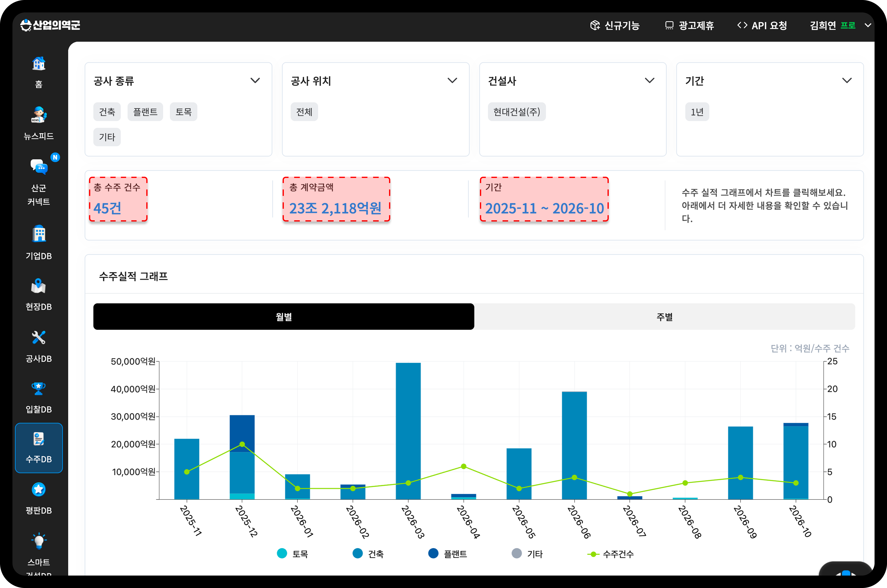The width and height of the screenshot is (887, 588).
Task: Click the 2026-03 bar in chart
Action: (408, 431)
